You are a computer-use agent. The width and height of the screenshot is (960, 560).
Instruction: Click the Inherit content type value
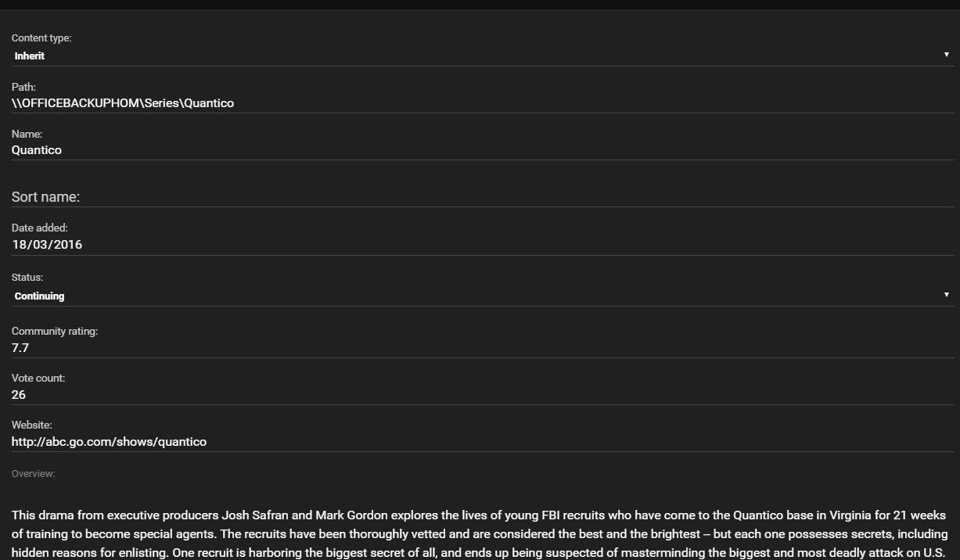click(29, 56)
